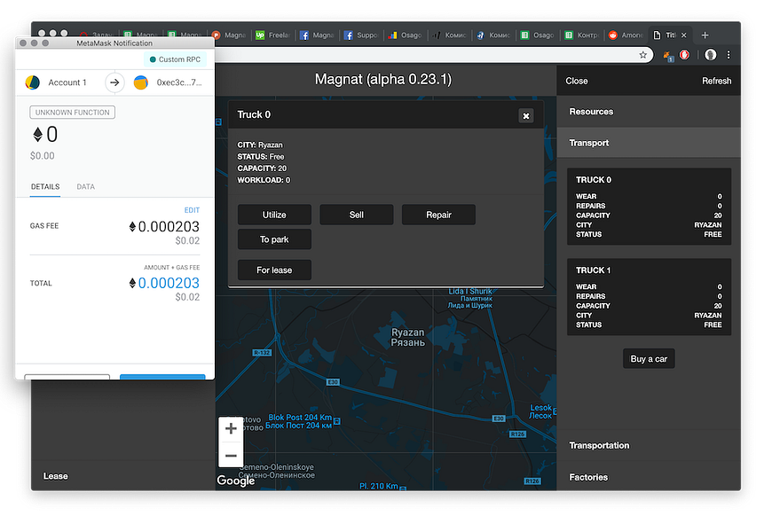Click the Account 1 name in MetaMask
772x532 pixels.
pyautogui.click(x=67, y=82)
